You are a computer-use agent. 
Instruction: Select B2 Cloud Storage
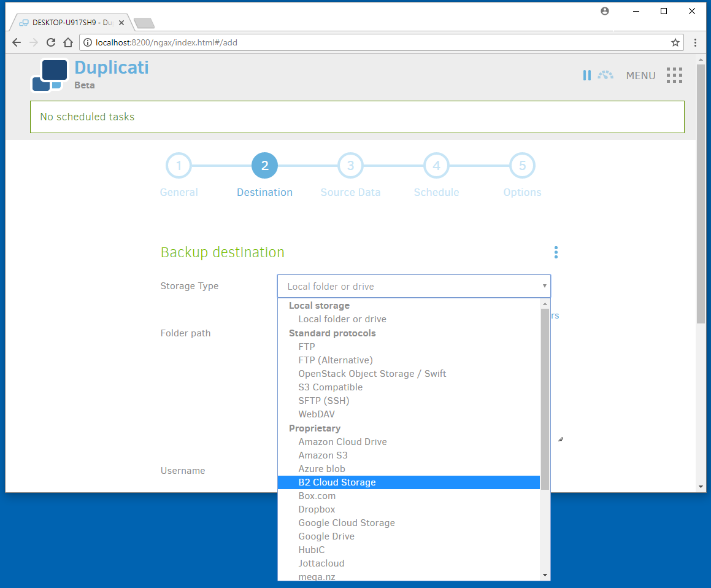pyautogui.click(x=409, y=482)
